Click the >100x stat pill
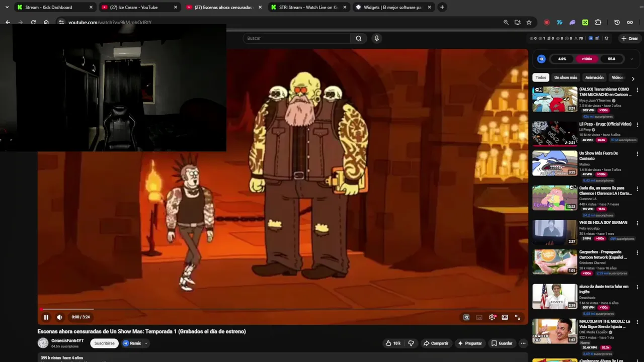Viewport: 644px width, 362px height. (587, 59)
